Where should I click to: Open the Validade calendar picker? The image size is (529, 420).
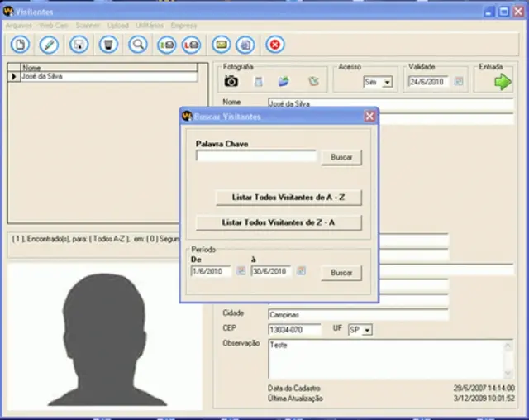tap(459, 81)
